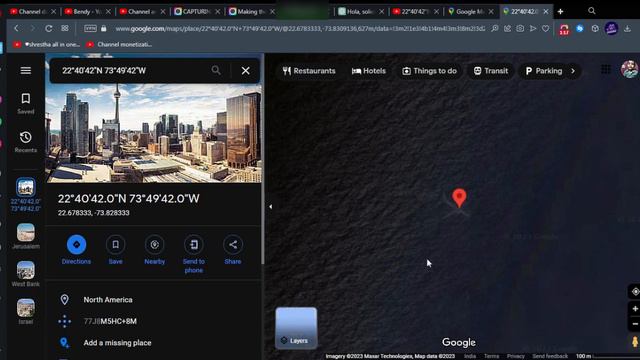The height and width of the screenshot is (360, 640).
Task: Open the Google Maps hamburger menu
Action: [x=26, y=71]
